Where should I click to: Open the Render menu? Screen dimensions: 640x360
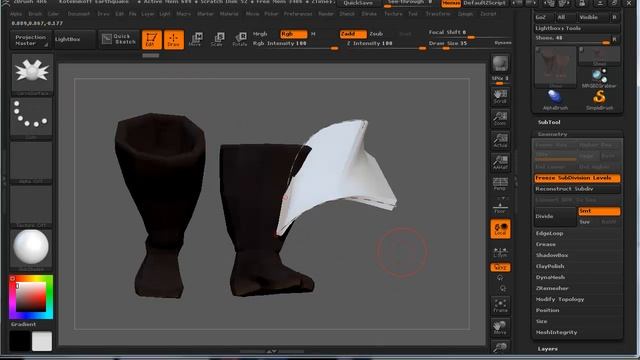(x=326, y=13)
